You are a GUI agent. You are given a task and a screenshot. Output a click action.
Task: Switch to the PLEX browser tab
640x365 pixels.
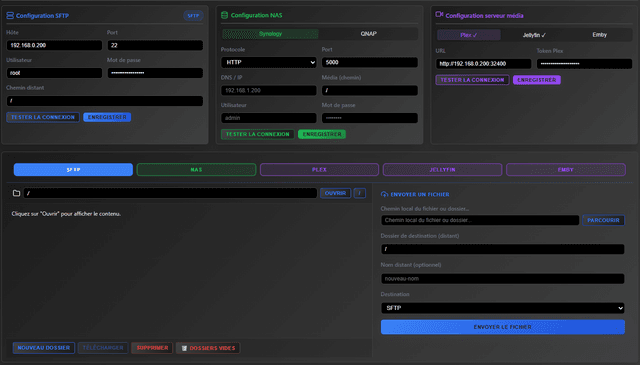click(319, 169)
